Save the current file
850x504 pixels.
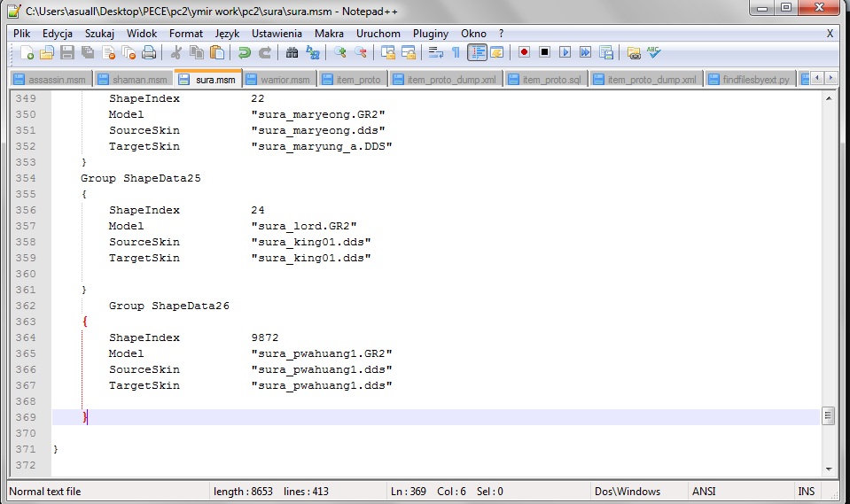(x=67, y=52)
